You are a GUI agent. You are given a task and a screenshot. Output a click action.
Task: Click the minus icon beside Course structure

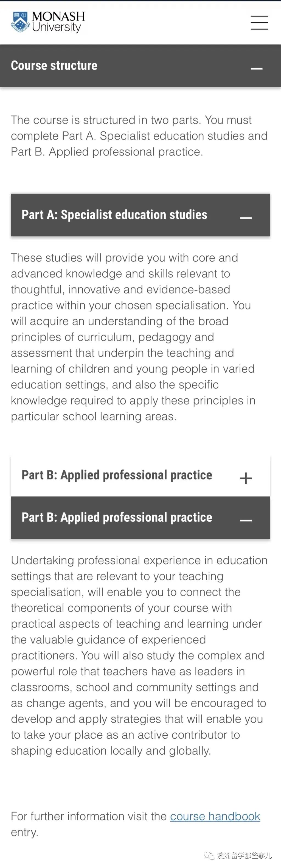[x=256, y=68]
